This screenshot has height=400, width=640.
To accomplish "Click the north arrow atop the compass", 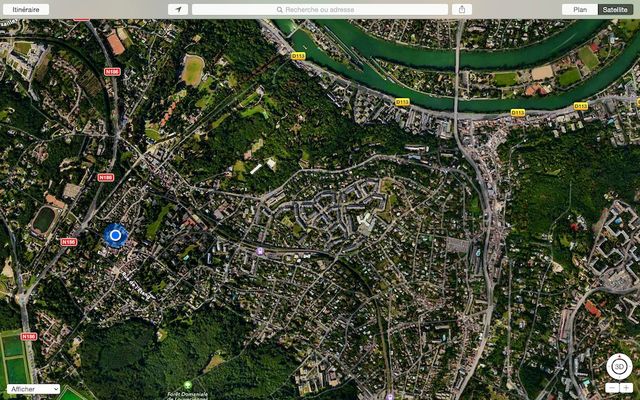I will (619, 354).
